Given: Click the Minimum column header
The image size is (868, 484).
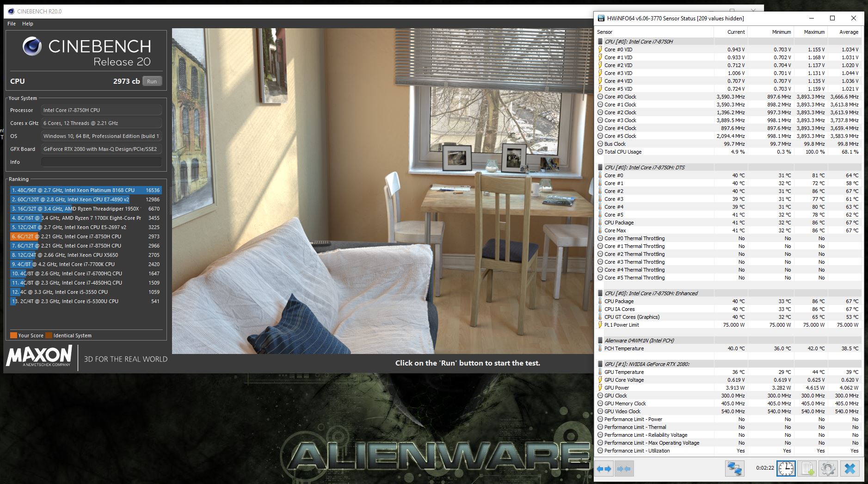Looking at the screenshot, I should coord(771,32).
